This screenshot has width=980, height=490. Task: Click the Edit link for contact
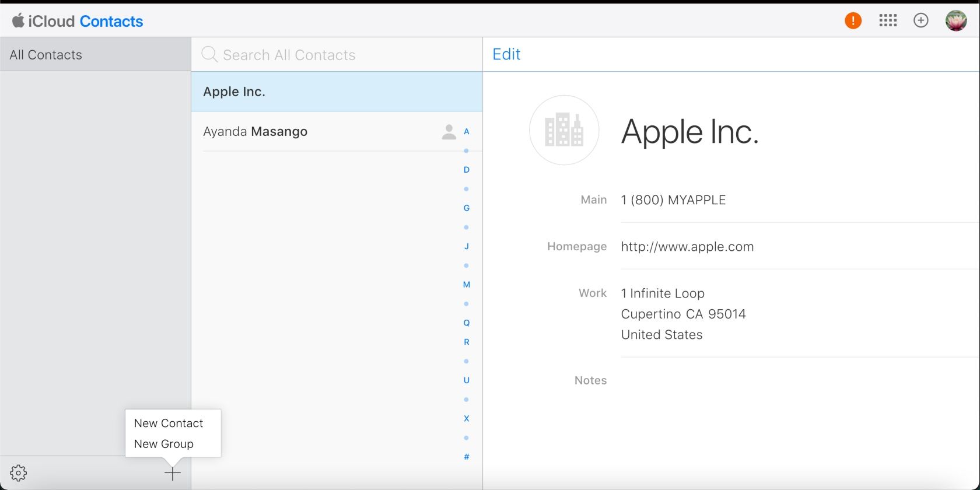[x=506, y=54]
